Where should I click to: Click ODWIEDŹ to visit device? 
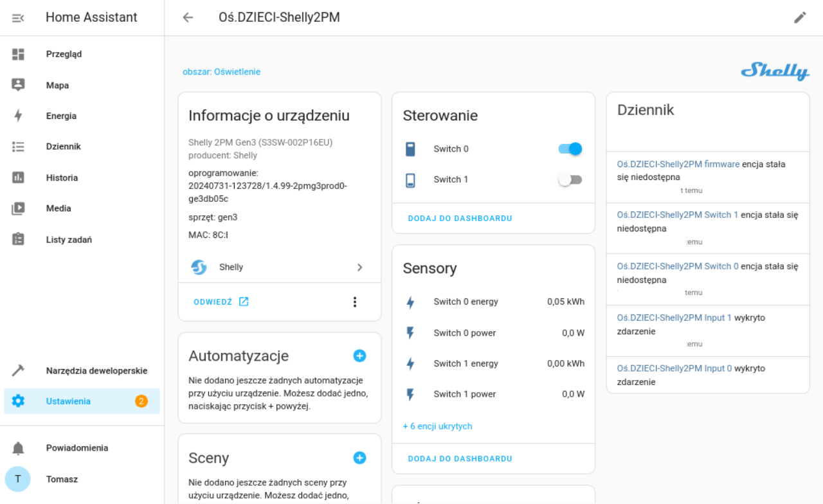pyautogui.click(x=221, y=301)
